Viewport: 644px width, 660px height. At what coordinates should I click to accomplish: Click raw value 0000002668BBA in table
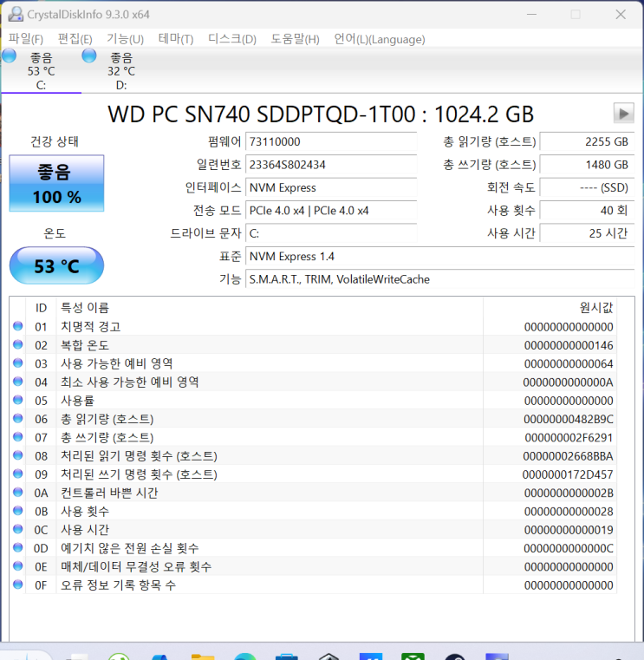(x=568, y=456)
